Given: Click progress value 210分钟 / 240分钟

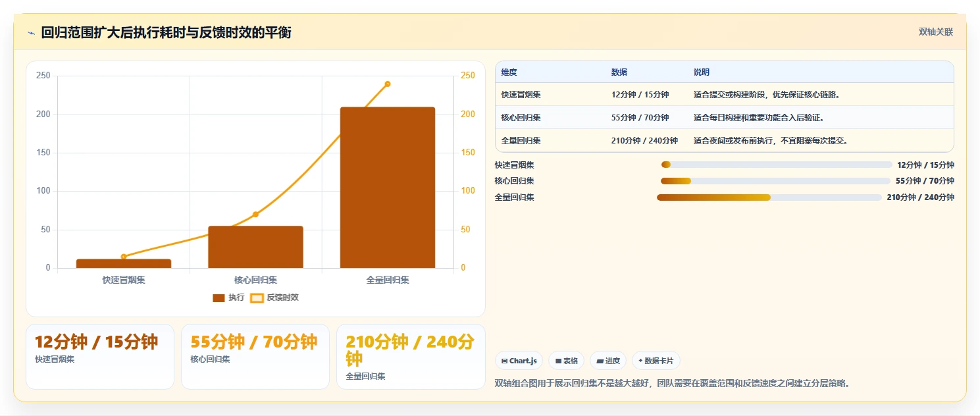Looking at the screenshot, I should coord(920,197).
